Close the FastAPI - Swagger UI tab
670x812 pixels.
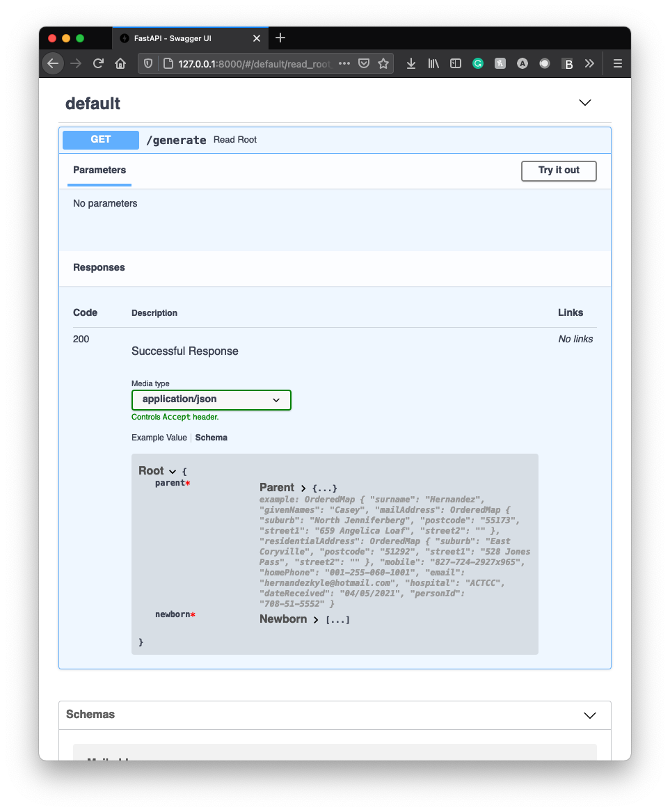256,38
